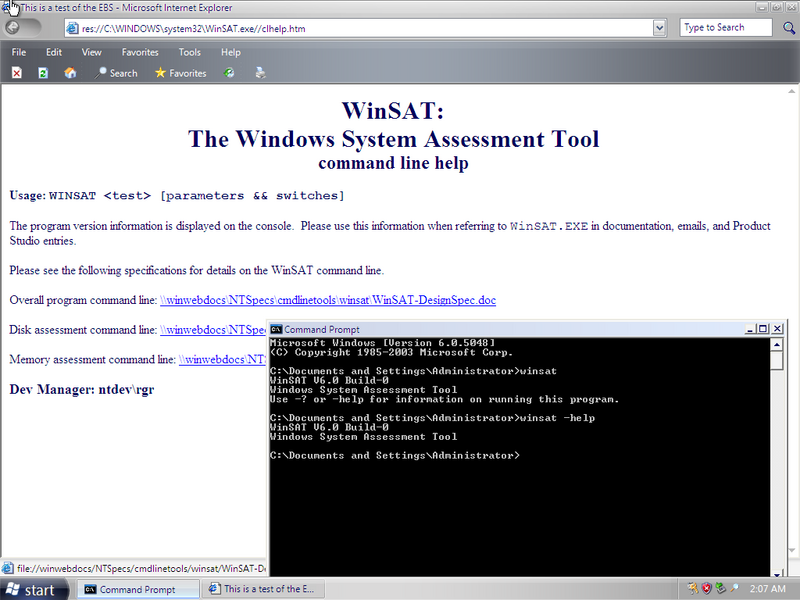800x600 pixels.
Task: Open the Favorites star toolbar button
Action: pyautogui.click(x=181, y=73)
